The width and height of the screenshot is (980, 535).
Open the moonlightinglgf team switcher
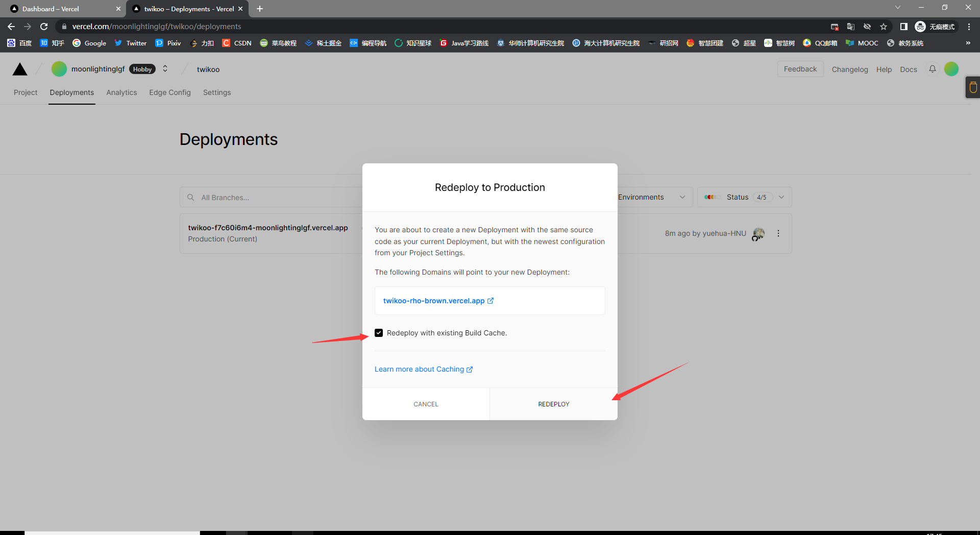pos(165,69)
